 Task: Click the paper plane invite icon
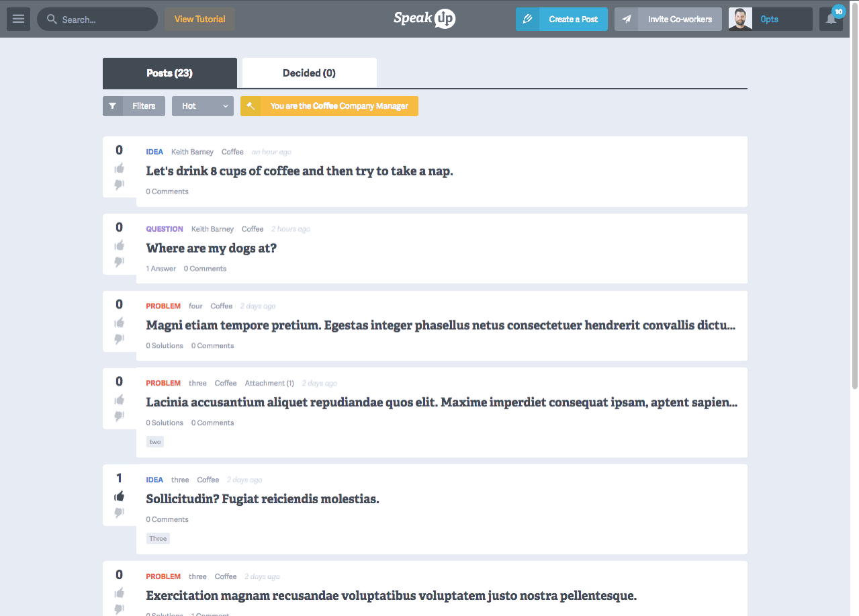[x=626, y=19]
